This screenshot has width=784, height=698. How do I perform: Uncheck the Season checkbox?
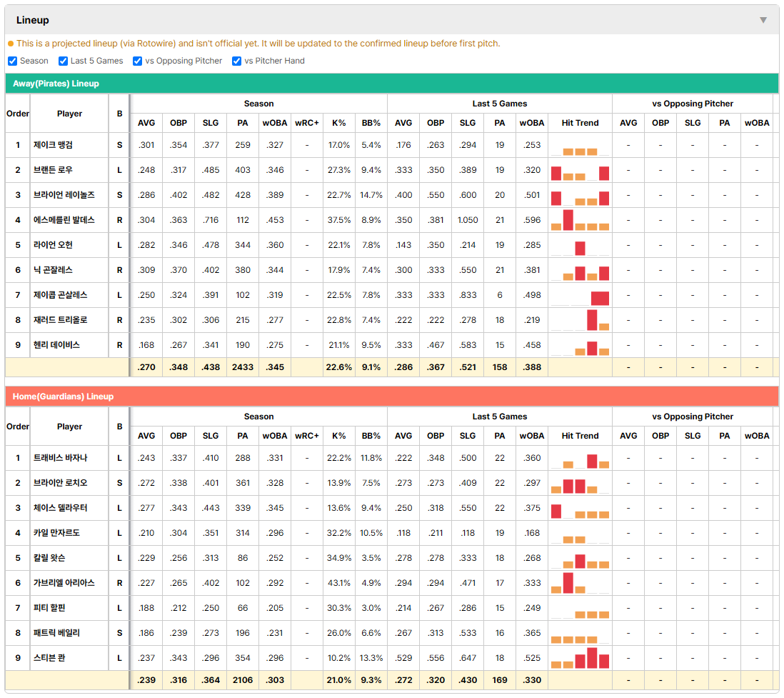13,61
